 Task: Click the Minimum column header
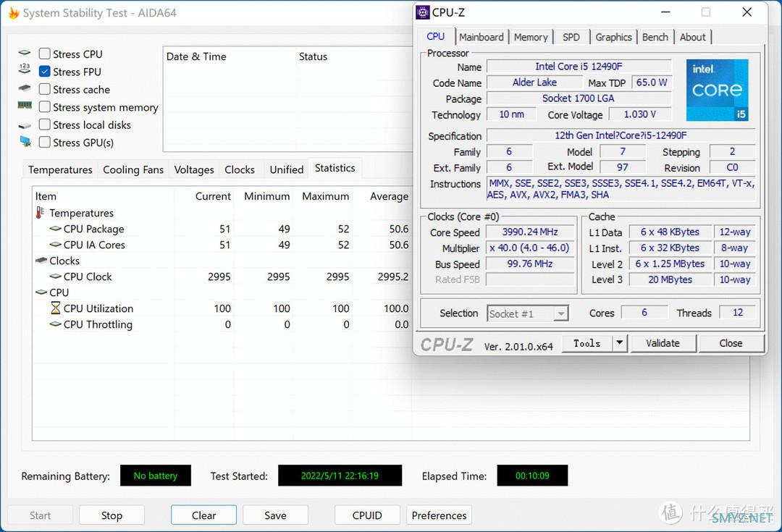click(x=264, y=196)
